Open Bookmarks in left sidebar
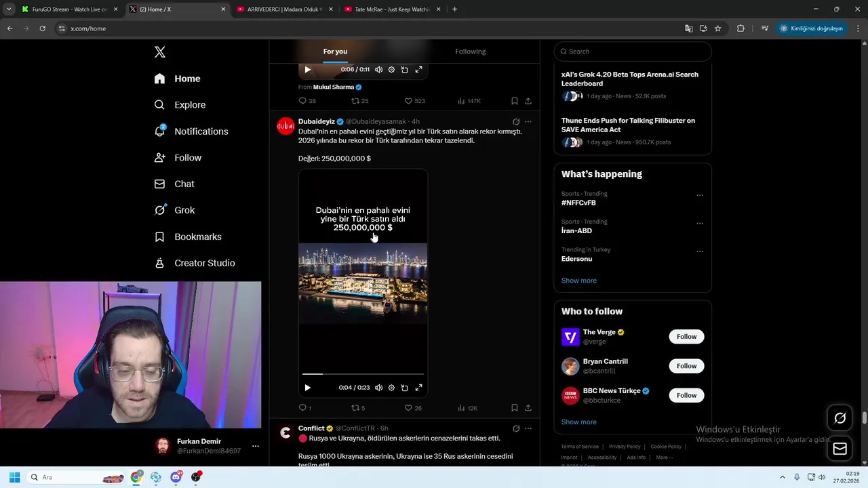 [188, 237]
